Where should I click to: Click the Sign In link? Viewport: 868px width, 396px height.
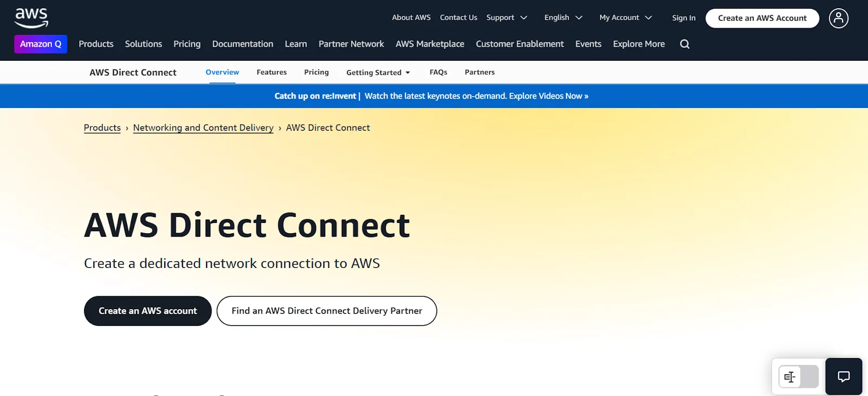(x=684, y=18)
